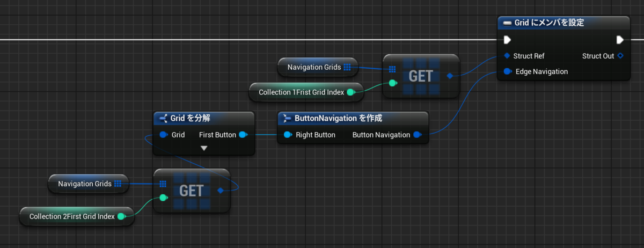This screenshot has height=248, width=644.
Task: Click the output pin of the lower GET node
Action: pyautogui.click(x=220, y=191)
